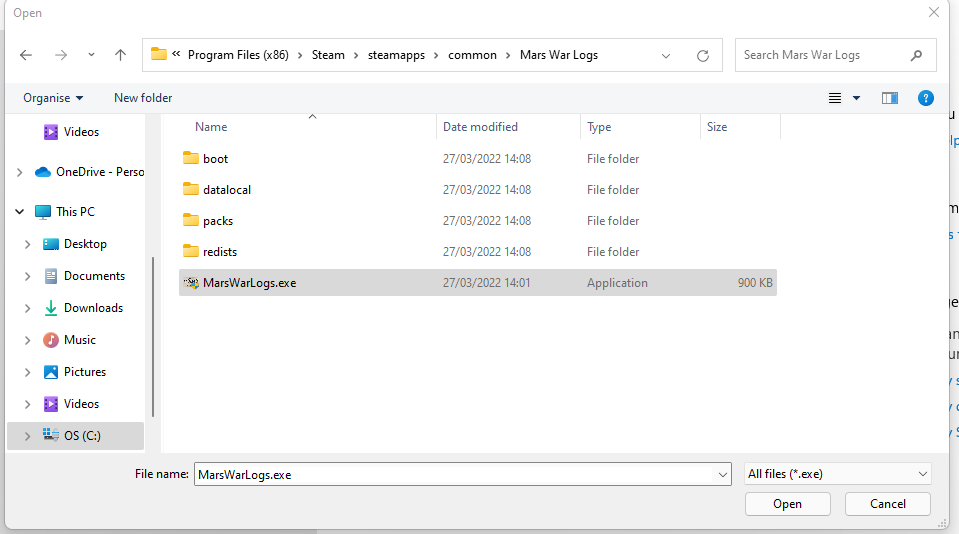This screenshot has width=959, height=534.
Task: Click folder icon in address bar
Action: (159, 54)
